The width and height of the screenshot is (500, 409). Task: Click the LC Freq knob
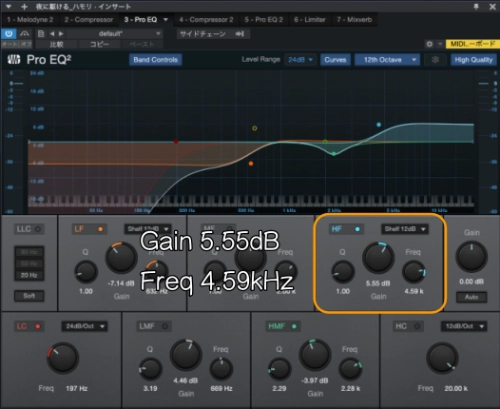tap(63, 358)
